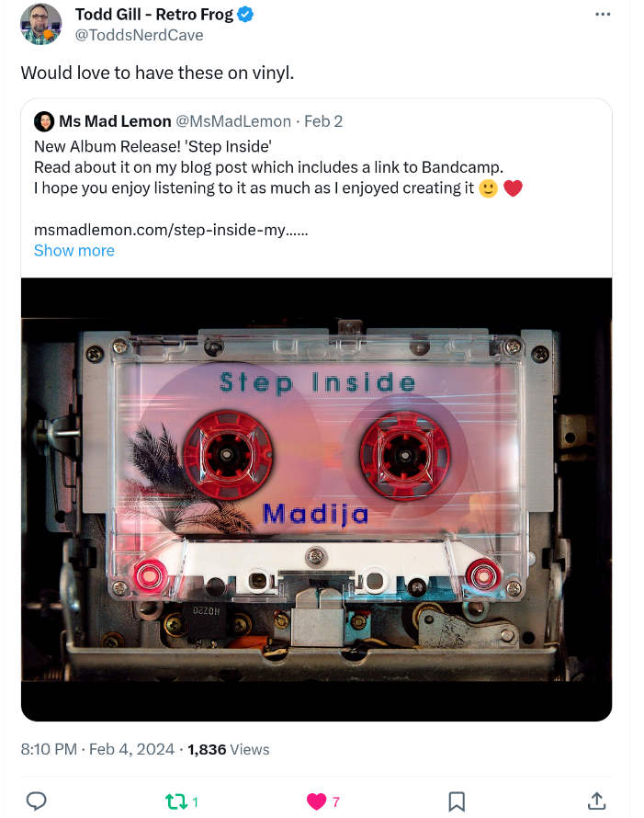
Task: Click the blue verified badge
Action: (245, 15)
